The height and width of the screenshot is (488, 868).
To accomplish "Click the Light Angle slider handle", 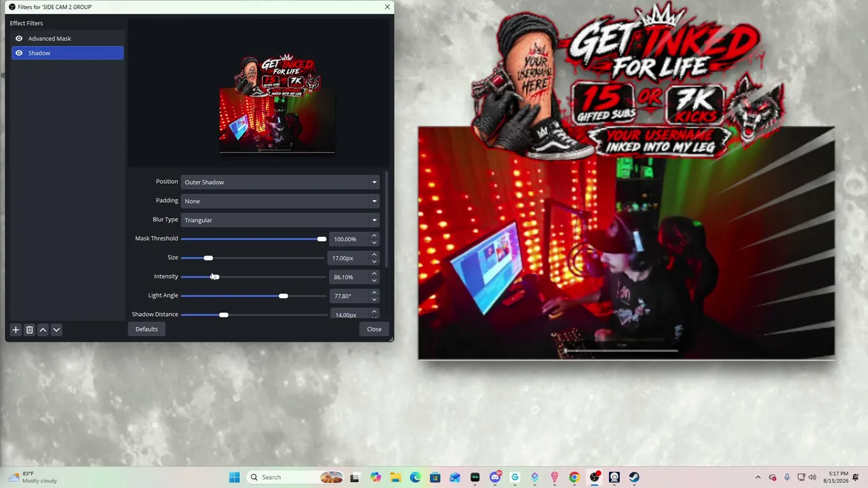I will pyautogui.click(x=283, y=296).
